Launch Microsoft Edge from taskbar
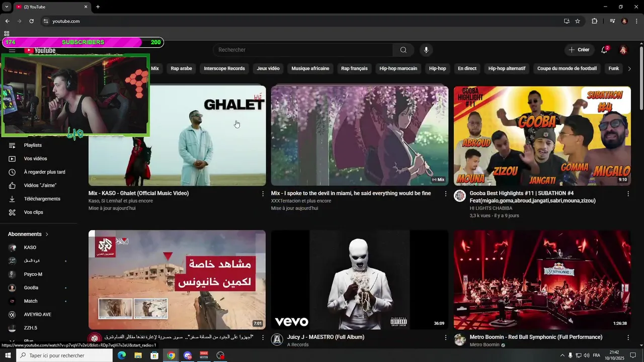Screen dimensions: 644x362 (121, 355)
